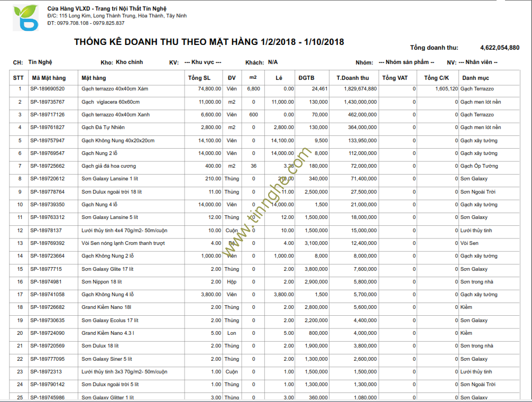Click the item Lưới thủy tinh 4x4 70g/m2- 50m/cuộn

(x=124, y=230)
